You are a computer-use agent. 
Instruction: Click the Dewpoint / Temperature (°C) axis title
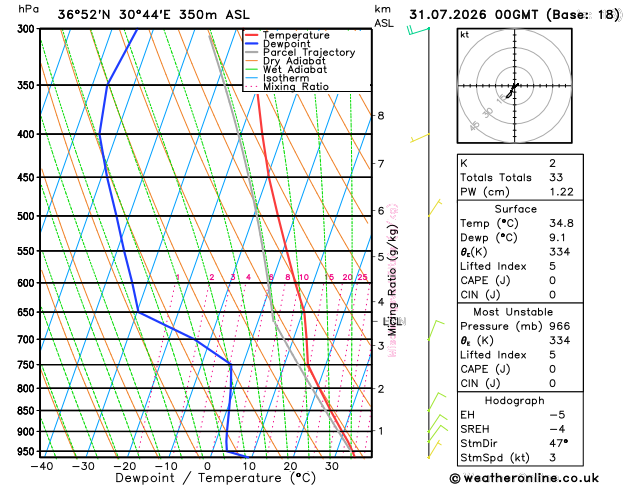(215, 478)
